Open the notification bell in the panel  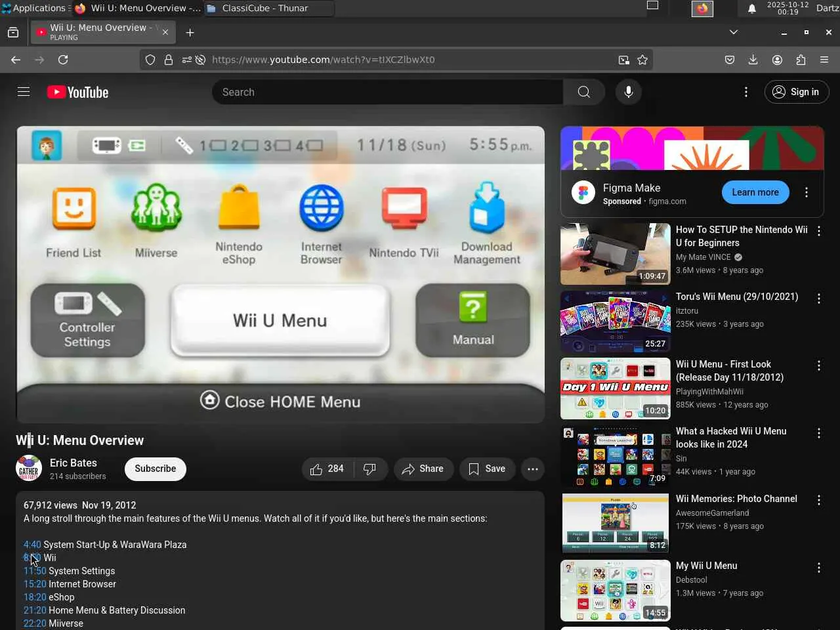pyautogui.click(x=751, y=9)
